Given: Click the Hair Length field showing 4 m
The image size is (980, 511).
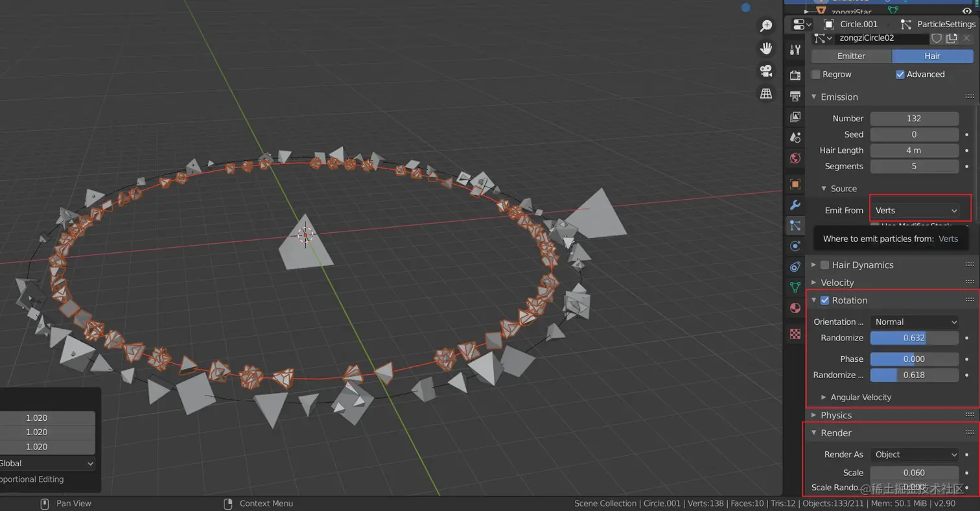Looking at the screenshot, I should click(914, 150).
